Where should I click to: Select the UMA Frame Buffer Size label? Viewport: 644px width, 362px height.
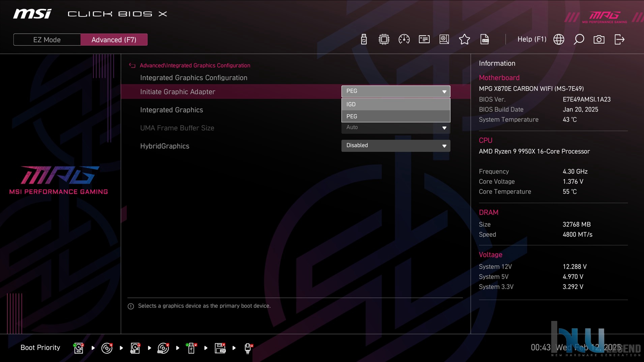pyautogui.click(x=177, y=128)
